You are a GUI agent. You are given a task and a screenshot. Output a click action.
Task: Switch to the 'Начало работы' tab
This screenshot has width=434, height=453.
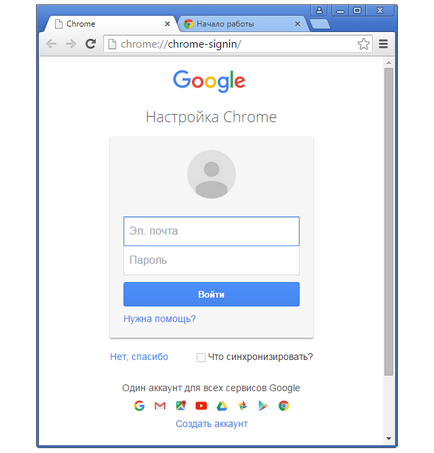coord(225,24)
